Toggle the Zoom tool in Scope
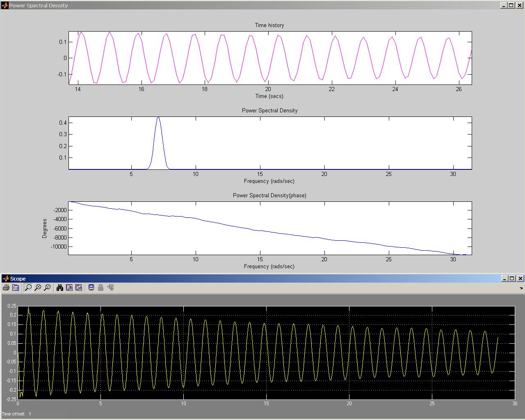This screenshot has width=525, height=420. (x=28, y=288)
